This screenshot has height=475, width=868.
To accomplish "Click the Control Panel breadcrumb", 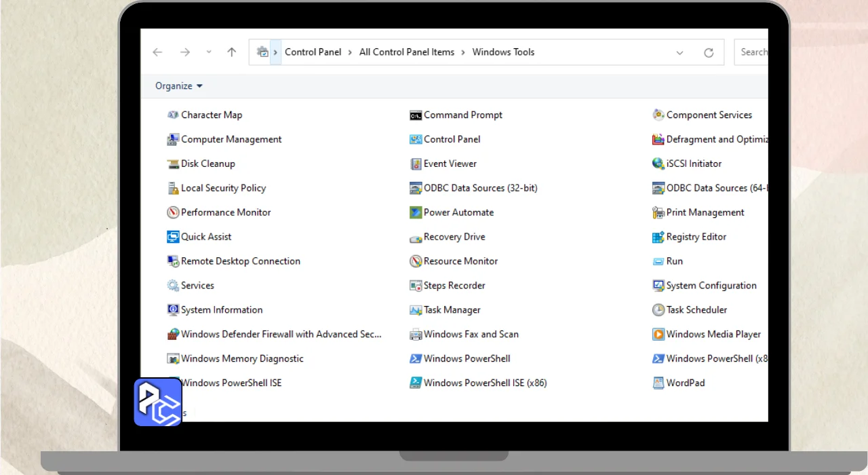I will [313, 52].
